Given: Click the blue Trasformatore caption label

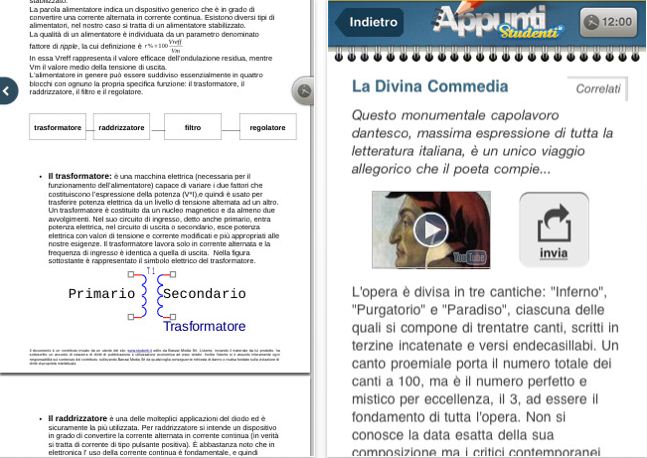Looking at the screenshot, I should click(x=204, y=326).
